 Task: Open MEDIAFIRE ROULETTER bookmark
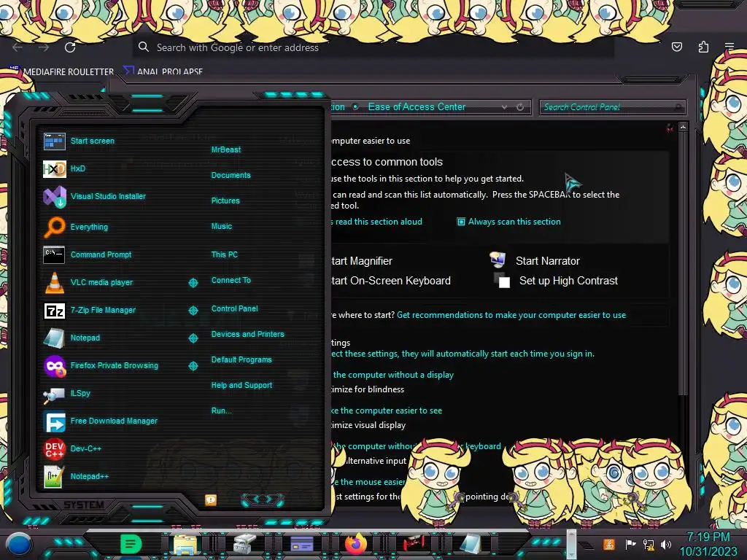(69, 72)
